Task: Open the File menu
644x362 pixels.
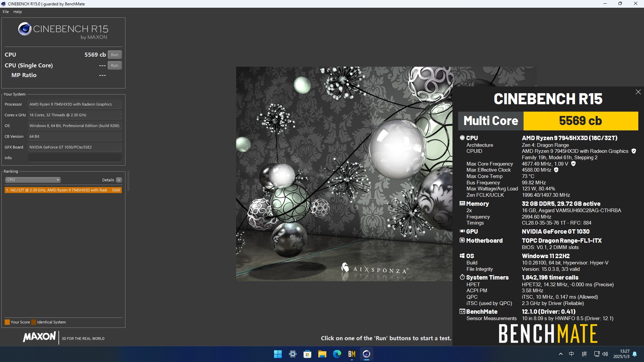Action: (6, 12)
